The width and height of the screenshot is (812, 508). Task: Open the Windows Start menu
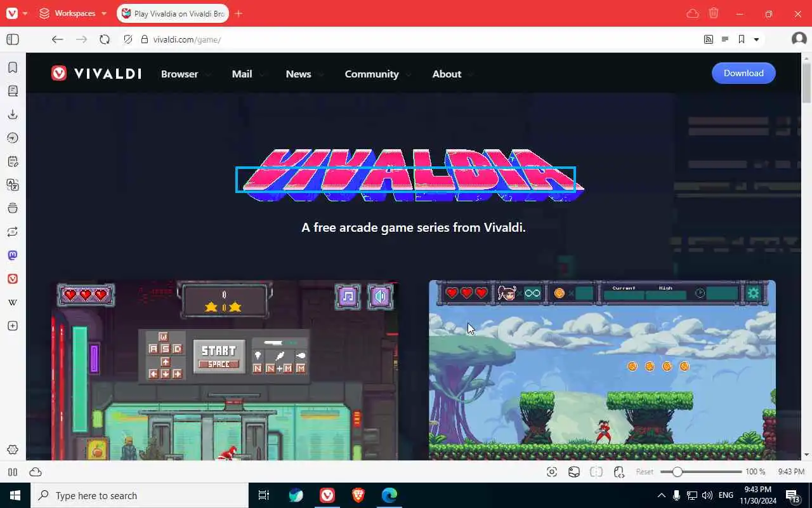tap(15, 495)
